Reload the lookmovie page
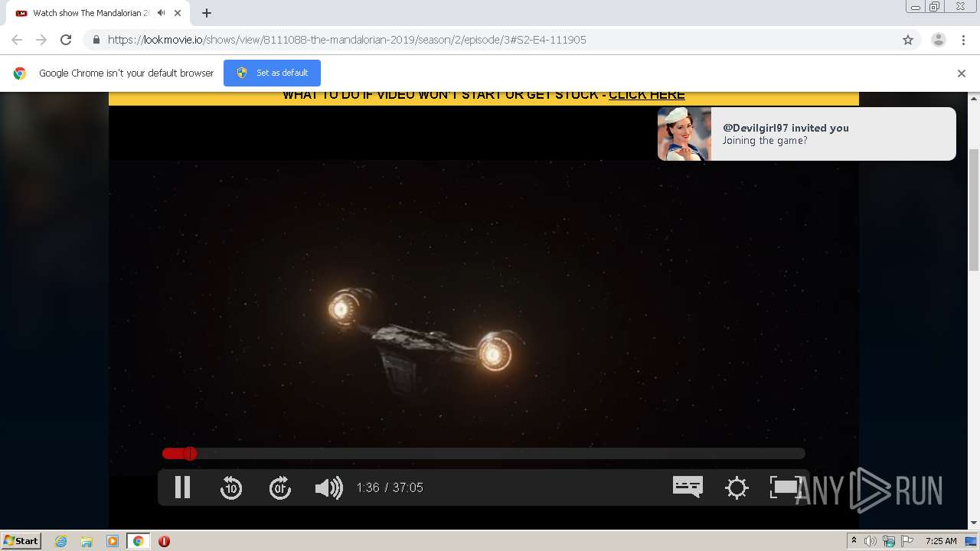This screenshot has height=551, width=980. pos(66,40)
